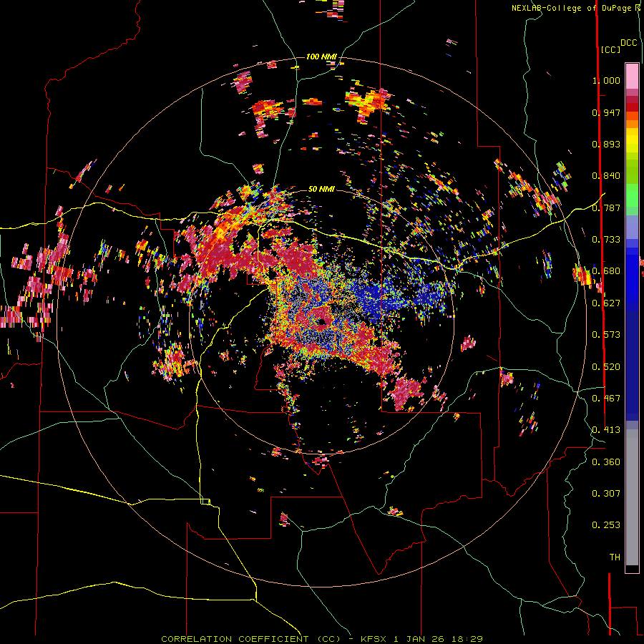Screen dimensions: 644x644
Task: Click the 0.307 scale value
Action: [606, 493]
